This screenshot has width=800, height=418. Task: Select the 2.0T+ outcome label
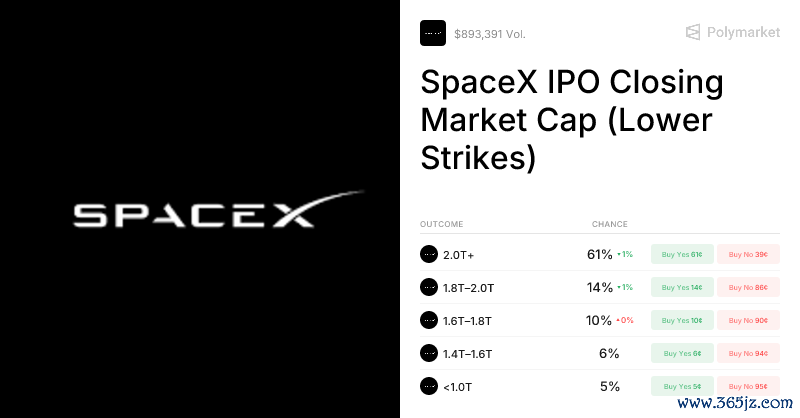[458, 255]
